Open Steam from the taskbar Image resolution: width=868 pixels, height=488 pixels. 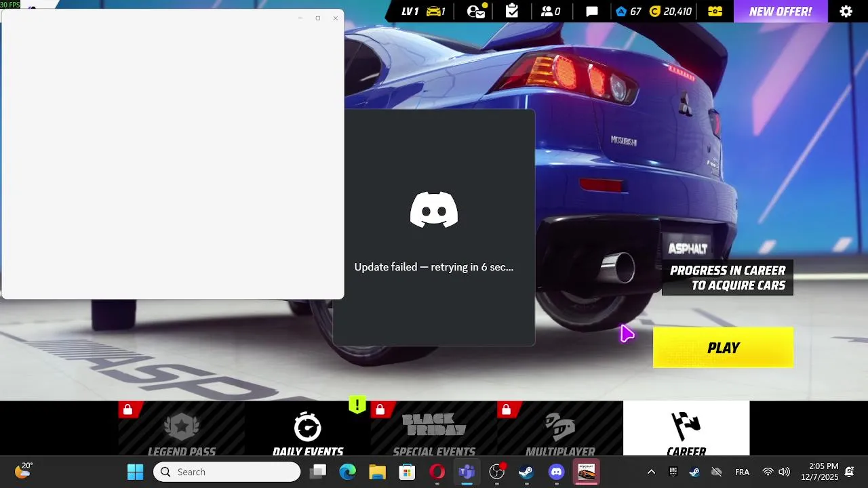[x=527, y=472]
